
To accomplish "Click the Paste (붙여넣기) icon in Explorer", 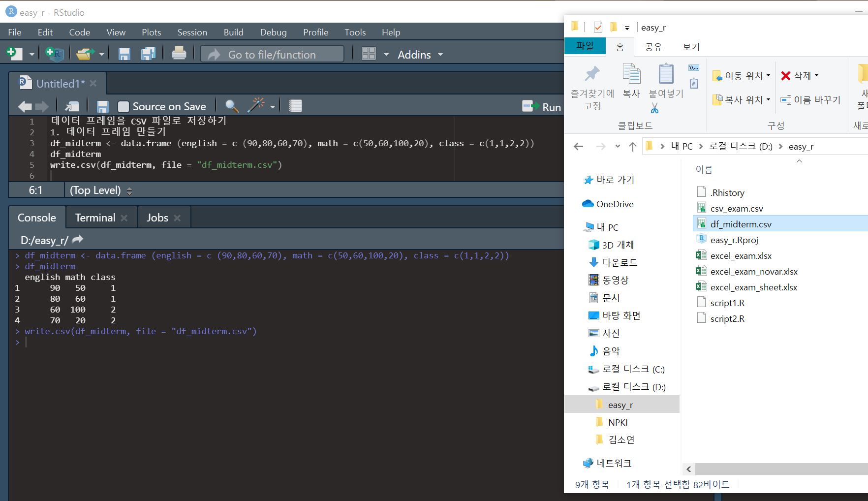I will (x=666, y=74).
